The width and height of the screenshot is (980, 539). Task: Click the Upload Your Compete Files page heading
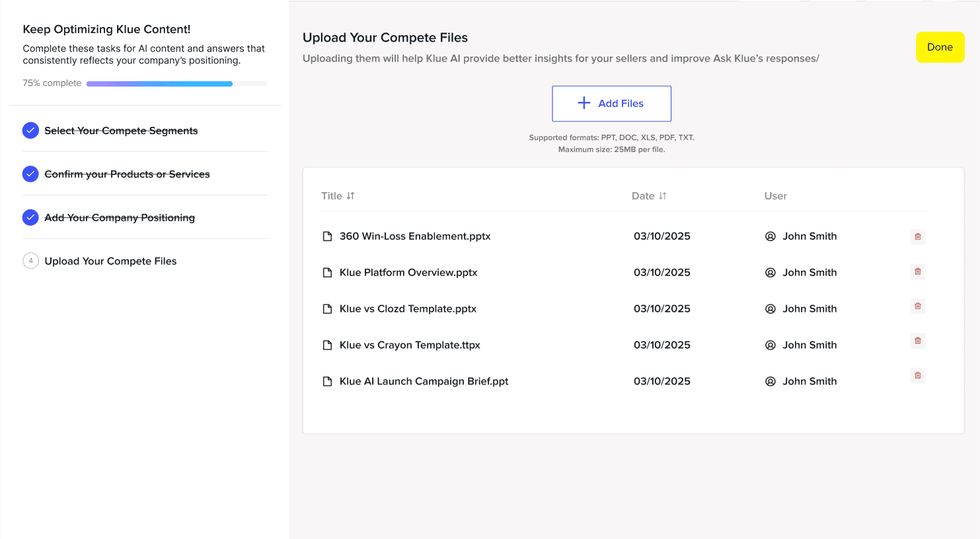point(385,38)
